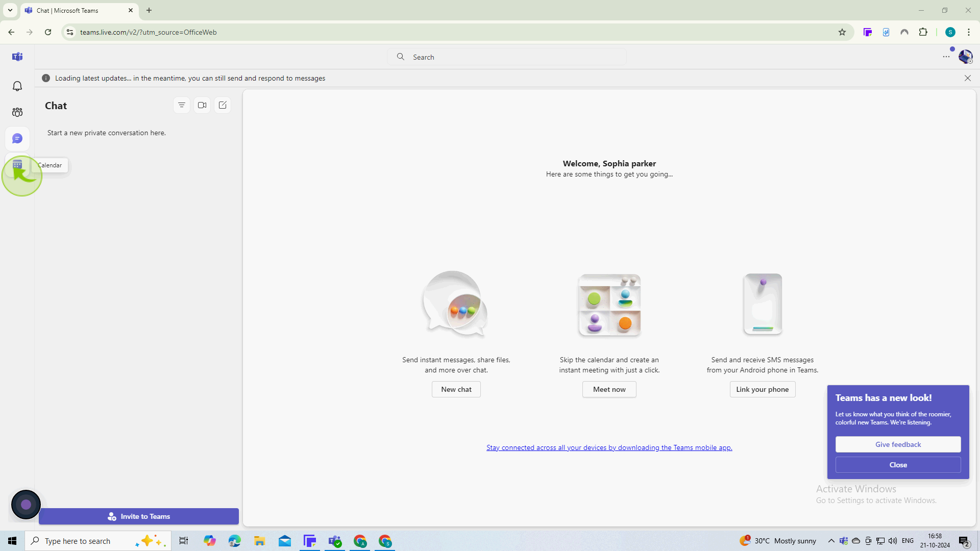The width and height of the screenshot is (980, 551).
Task: Open the Community icon in Teams sidebar
Action: pyautogui.click(x=17, y=112)
